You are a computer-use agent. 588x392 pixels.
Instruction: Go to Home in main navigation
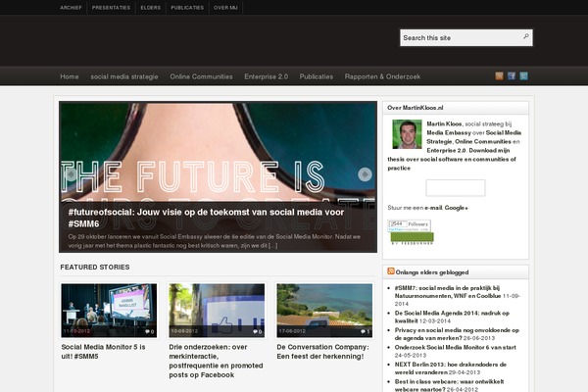click(x=70, y=76)
